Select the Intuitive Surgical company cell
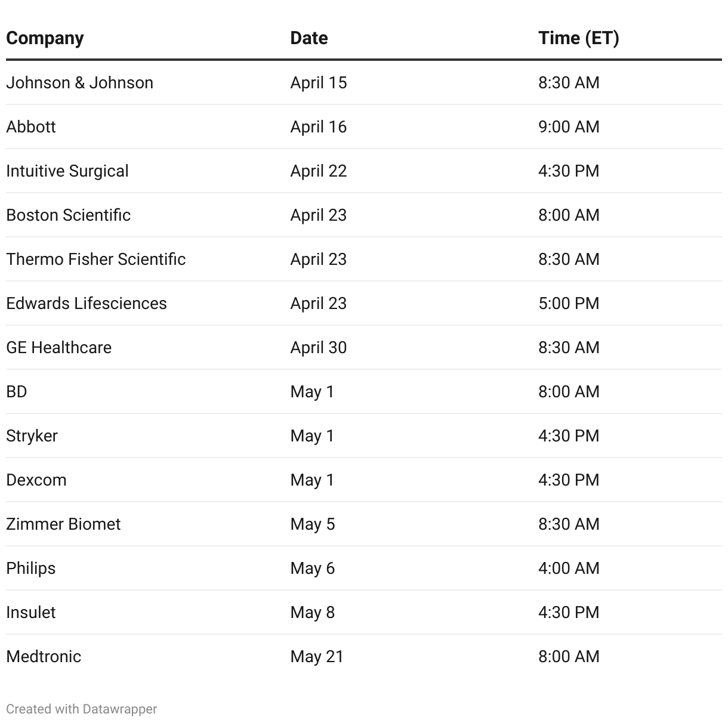 pos(67,171)
